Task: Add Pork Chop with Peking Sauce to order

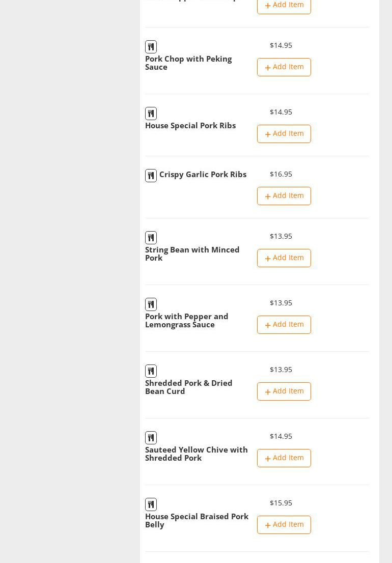Action: coord(284,67)
